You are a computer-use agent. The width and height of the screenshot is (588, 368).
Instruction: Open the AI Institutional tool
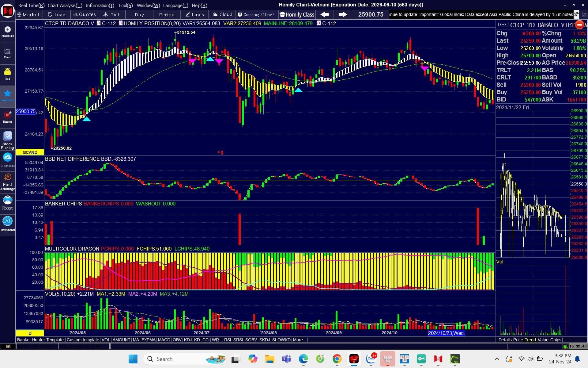(x=8, y=224)
